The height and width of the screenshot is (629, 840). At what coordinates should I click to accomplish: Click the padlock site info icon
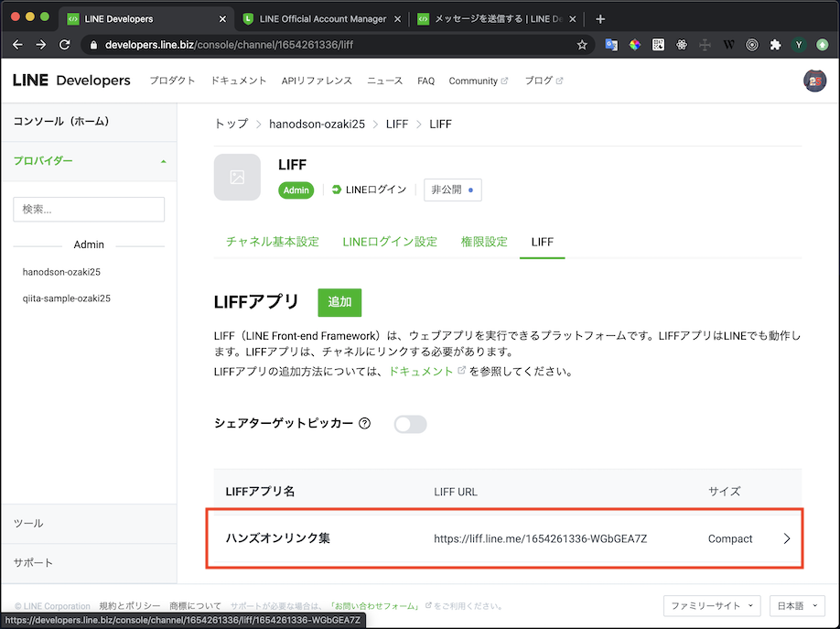pyautogui.click(x=93, y=45)
